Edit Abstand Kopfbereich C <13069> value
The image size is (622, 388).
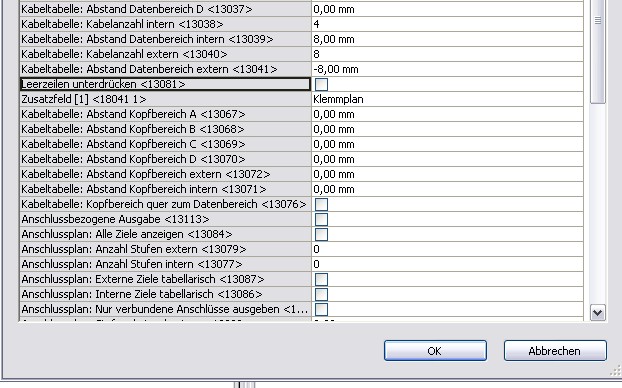447,144
